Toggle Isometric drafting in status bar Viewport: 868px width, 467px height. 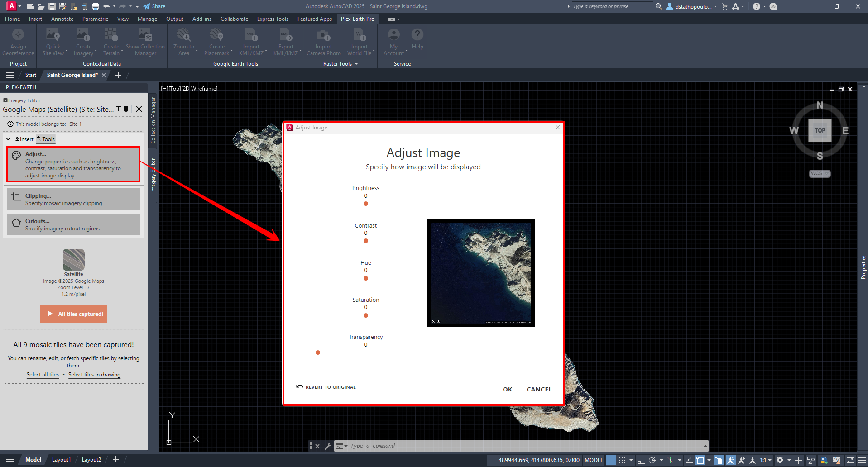coord(670,460)
